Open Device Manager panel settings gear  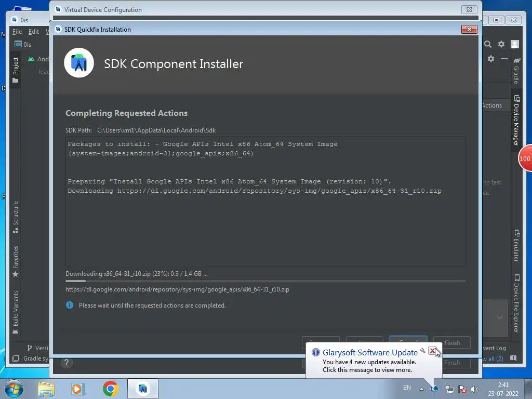[491, 59]
